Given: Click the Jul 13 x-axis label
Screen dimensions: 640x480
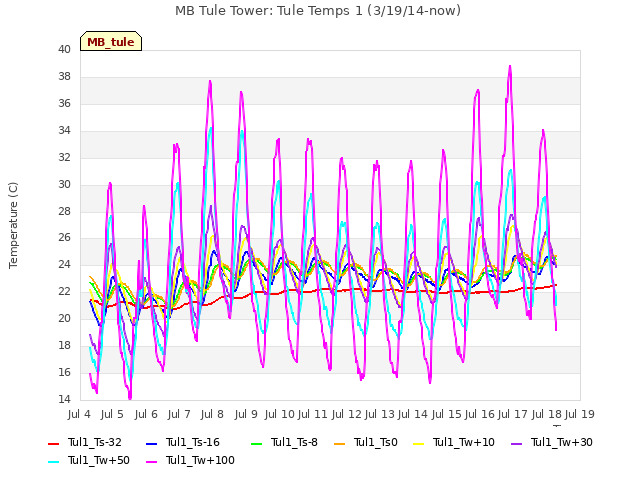Looking at the screenshot, I should (380, 414).
